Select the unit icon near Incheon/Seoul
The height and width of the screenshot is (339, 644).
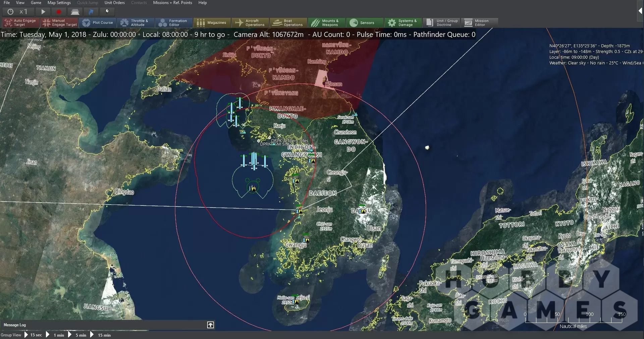[x=312, y=160]
